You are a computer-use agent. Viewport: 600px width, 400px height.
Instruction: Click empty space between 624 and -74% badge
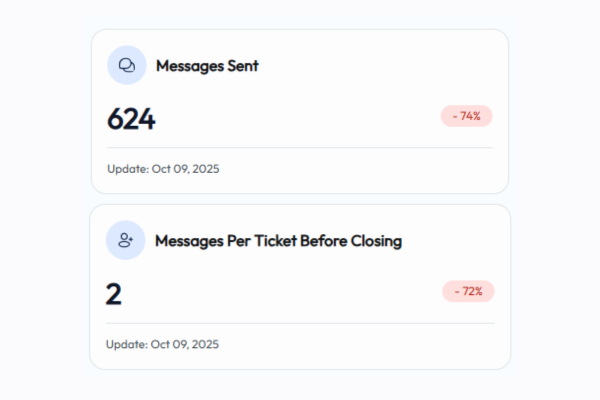pyautogui.click(x=300, y=118)
